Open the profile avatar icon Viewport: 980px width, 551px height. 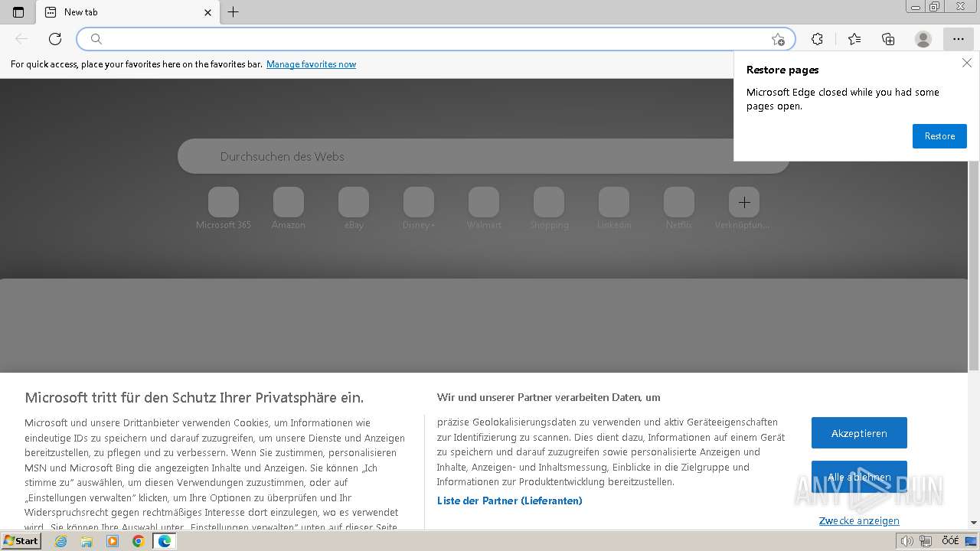(923, 39)
